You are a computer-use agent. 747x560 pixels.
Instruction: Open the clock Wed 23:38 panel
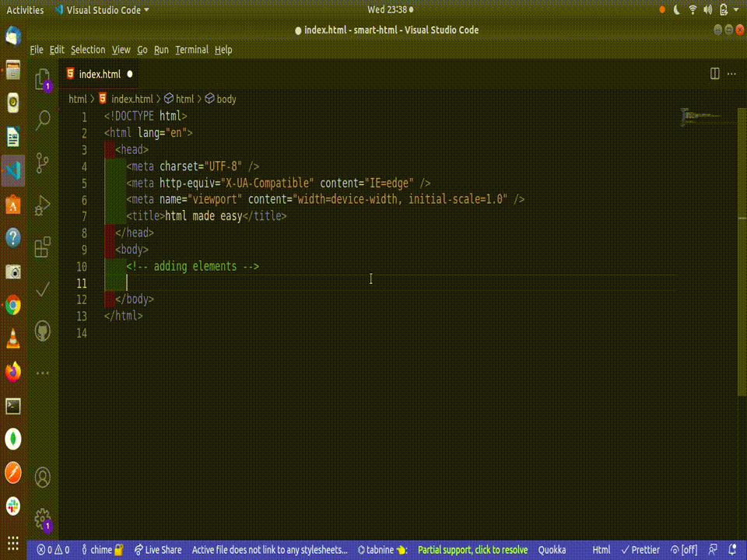tap(390, 9)
